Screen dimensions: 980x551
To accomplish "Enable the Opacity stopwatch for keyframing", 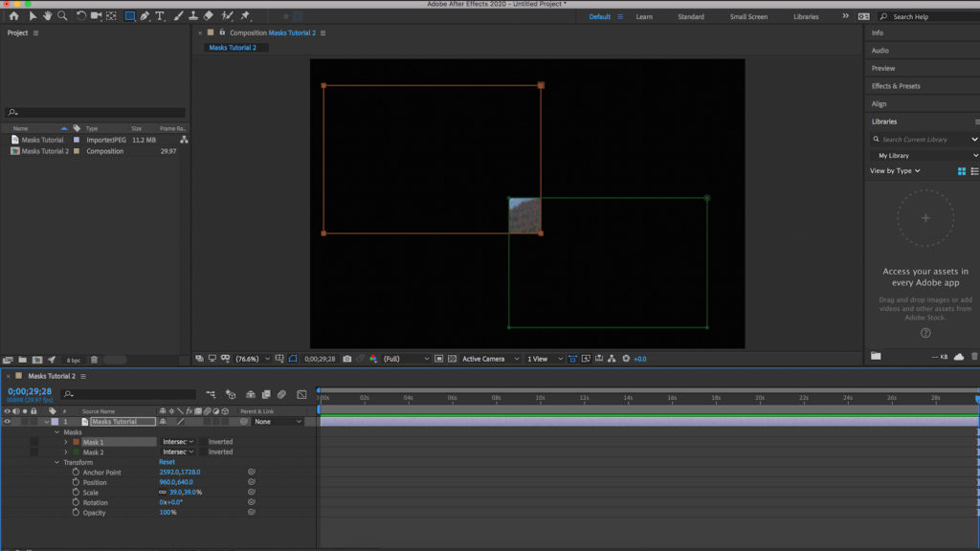I will pos(76,513).
